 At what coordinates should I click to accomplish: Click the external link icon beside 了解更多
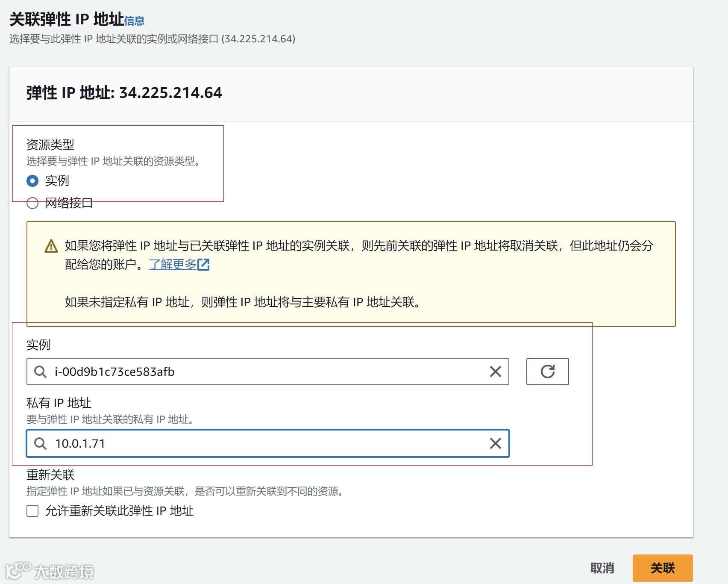coord(203,265)
